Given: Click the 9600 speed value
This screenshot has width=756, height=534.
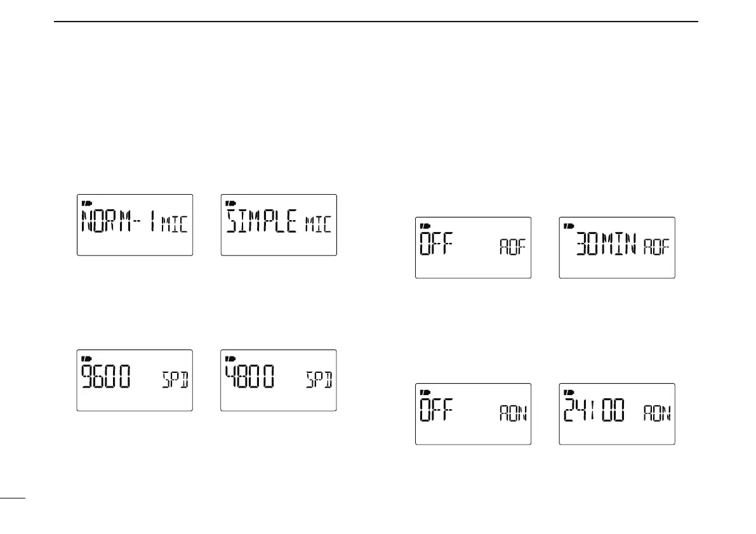Looking at the screenshot, I should click(107, 379).
